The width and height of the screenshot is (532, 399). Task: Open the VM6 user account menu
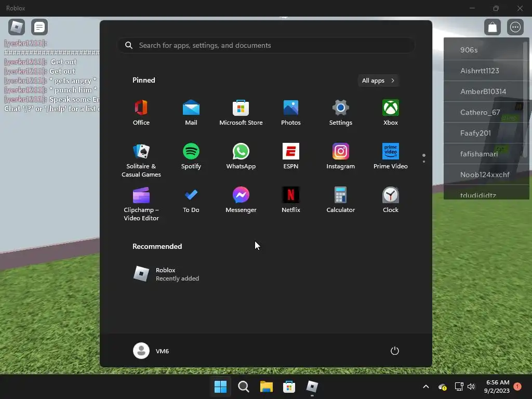(x=151, y=351)
